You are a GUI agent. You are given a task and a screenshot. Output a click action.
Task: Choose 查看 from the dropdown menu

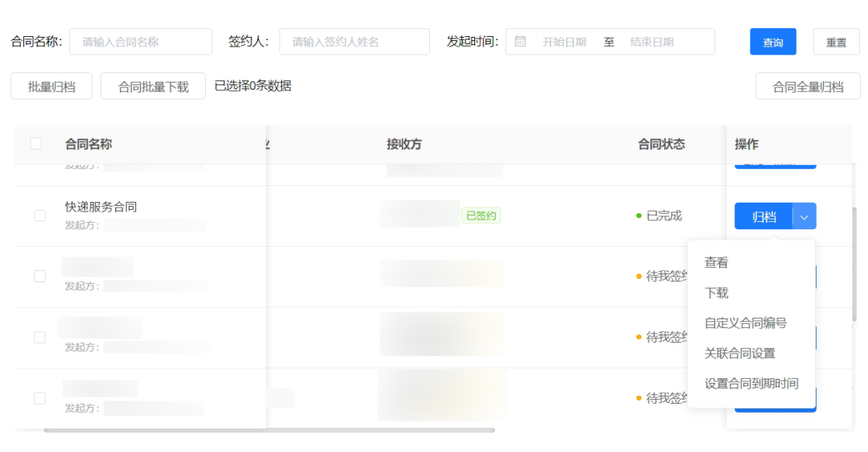coord(716,262)
